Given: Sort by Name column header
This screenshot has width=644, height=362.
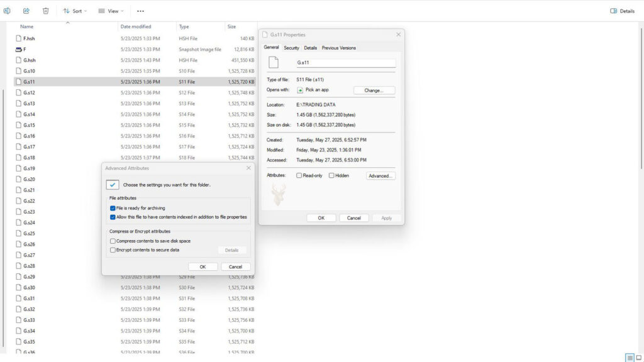Looking at the screenshot, I should pos(26,26).
